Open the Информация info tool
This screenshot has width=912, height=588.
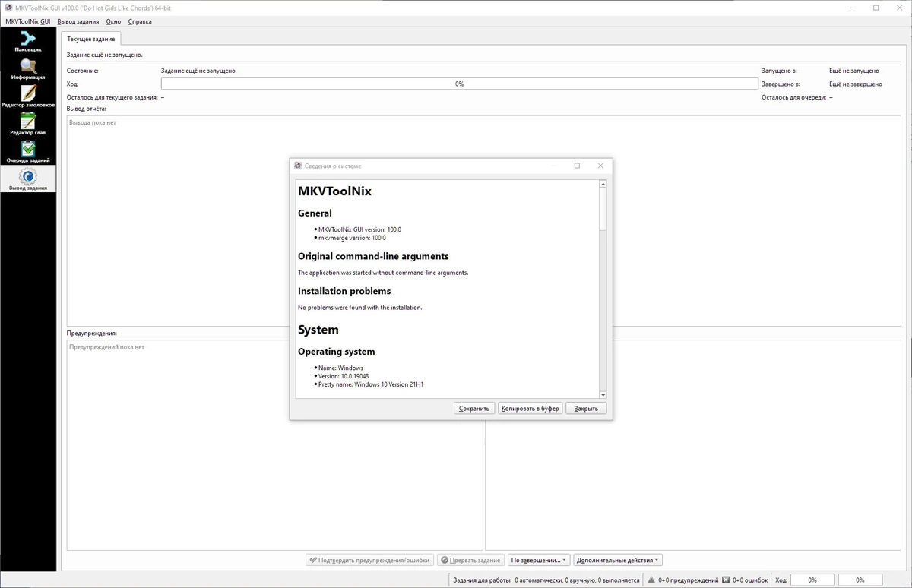(28, 69)
